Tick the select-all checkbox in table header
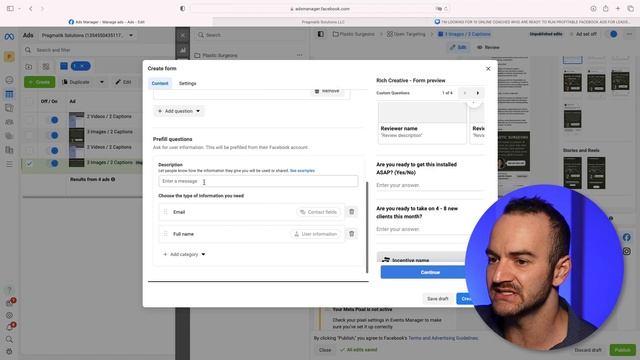Screen dimensions: 640x360 click(29, 101)
